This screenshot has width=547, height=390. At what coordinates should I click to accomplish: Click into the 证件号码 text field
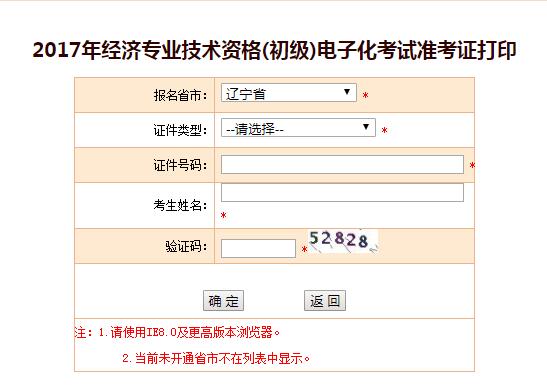(342, 164)
